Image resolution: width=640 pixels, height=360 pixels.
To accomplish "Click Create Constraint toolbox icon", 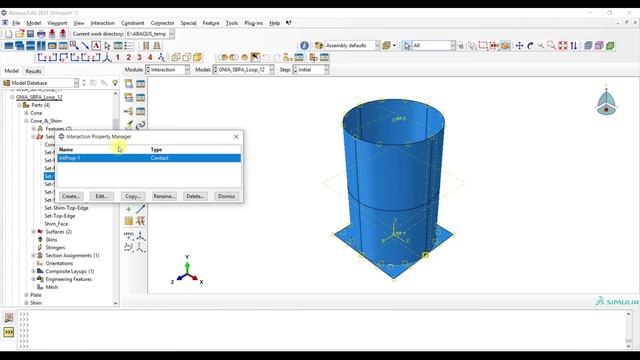I will (x=129, y=111).
